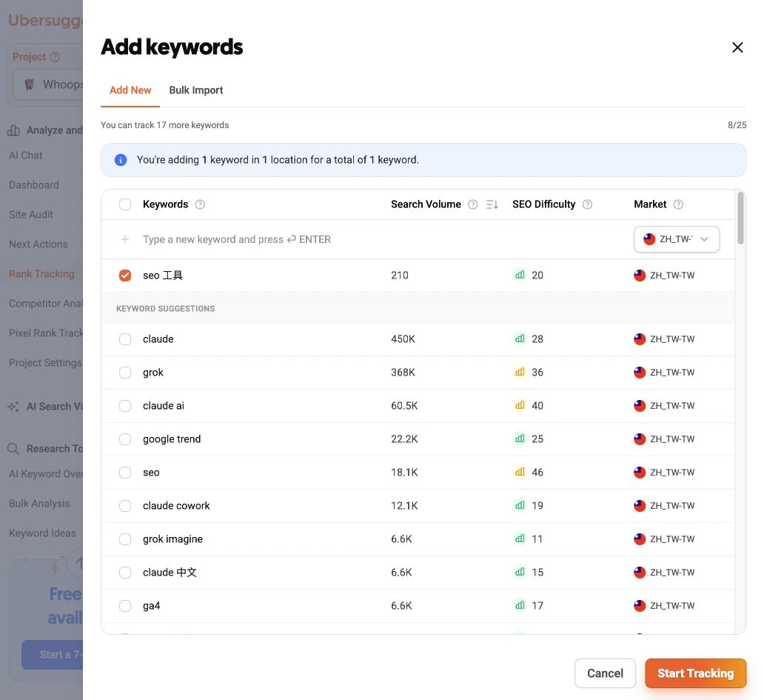764x700 pixels.
Task: Open Search Volume help icon
Action: [x=472, y=204]
